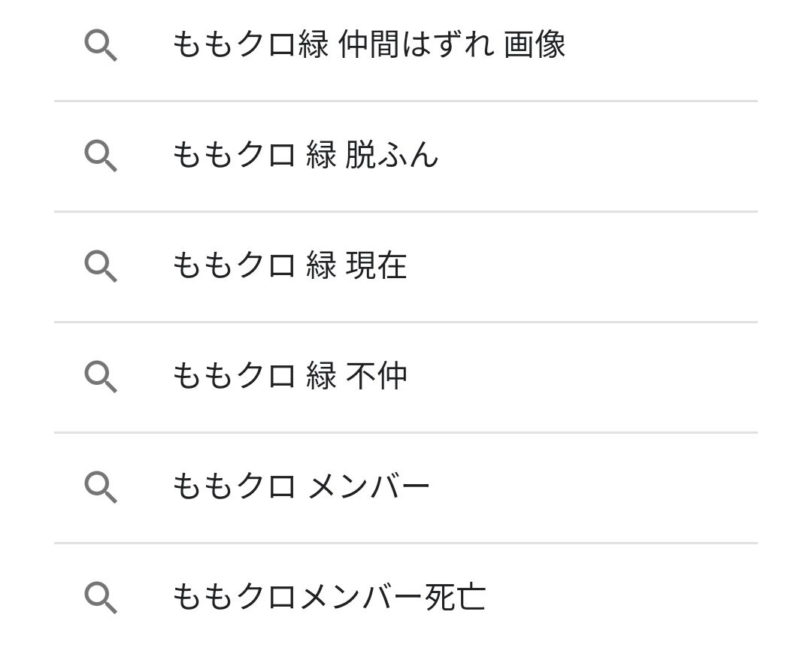Open the suggestion text ももクロ 緑 現在
This screenshot has height=651, width=812.
(x=289, y=266)
